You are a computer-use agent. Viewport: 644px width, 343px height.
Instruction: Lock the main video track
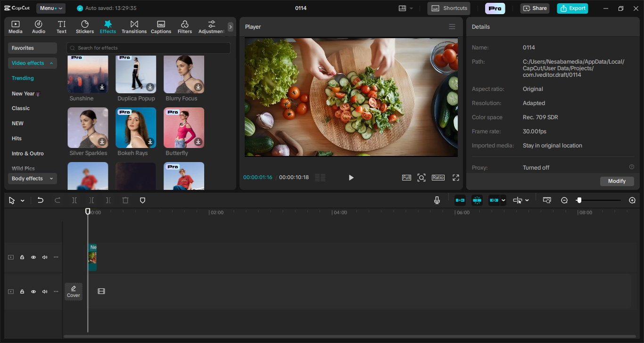pos(22,292)
